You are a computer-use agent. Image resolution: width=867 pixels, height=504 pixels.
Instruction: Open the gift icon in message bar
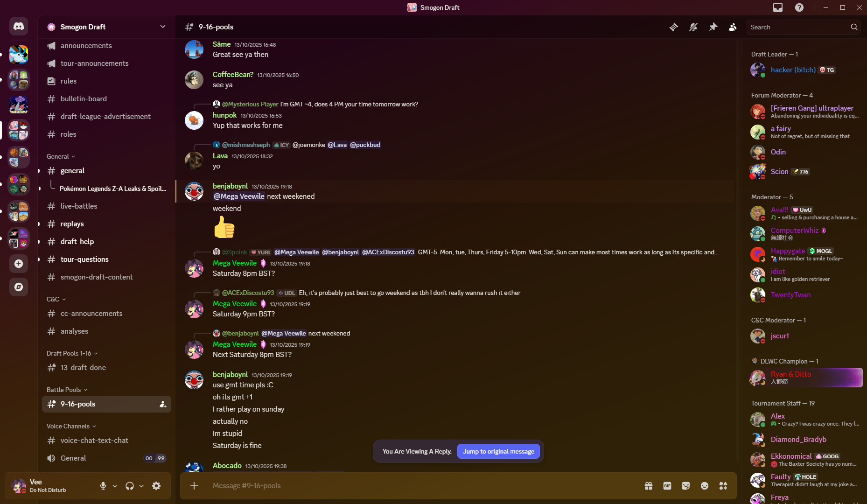(x=649, y=486)
